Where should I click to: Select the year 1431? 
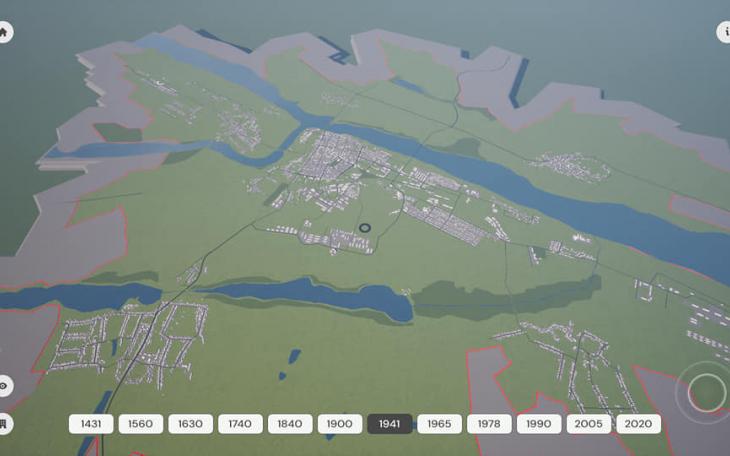point(91,424)
